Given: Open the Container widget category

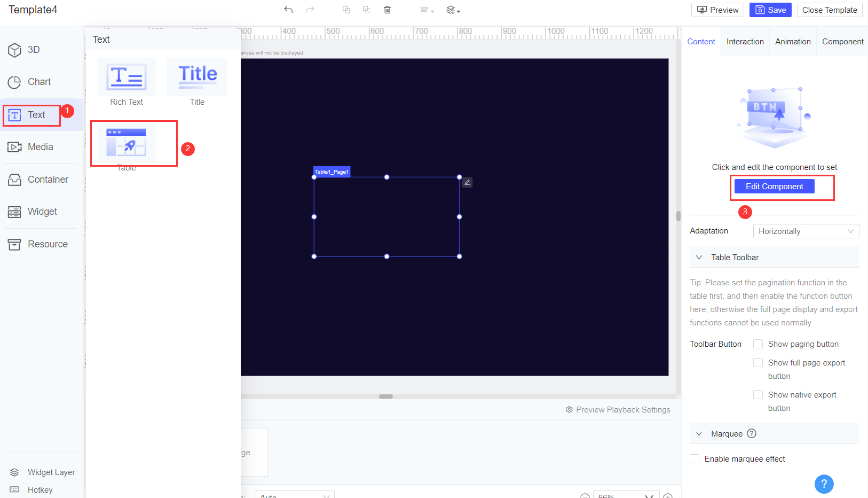Looking at the screenshot, I should pos(40,180).
